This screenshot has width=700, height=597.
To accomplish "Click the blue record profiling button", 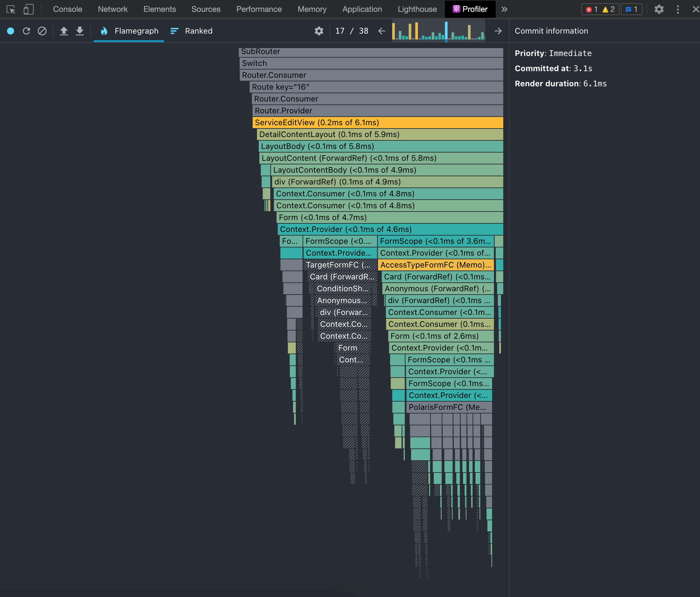I will 11,31.
